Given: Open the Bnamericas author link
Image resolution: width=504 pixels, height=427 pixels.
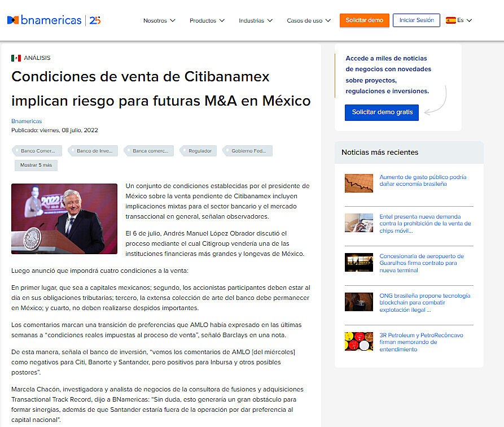Looking at the screenshot, I should 27,121.
